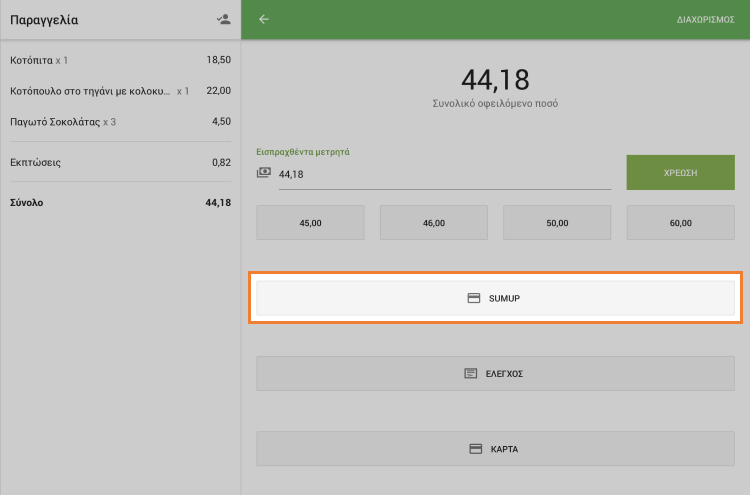Image resolution: width=750 pixels, height=495 pixels.
Task: Select the Κοτόπιτα order line
Action: point(120,60)
